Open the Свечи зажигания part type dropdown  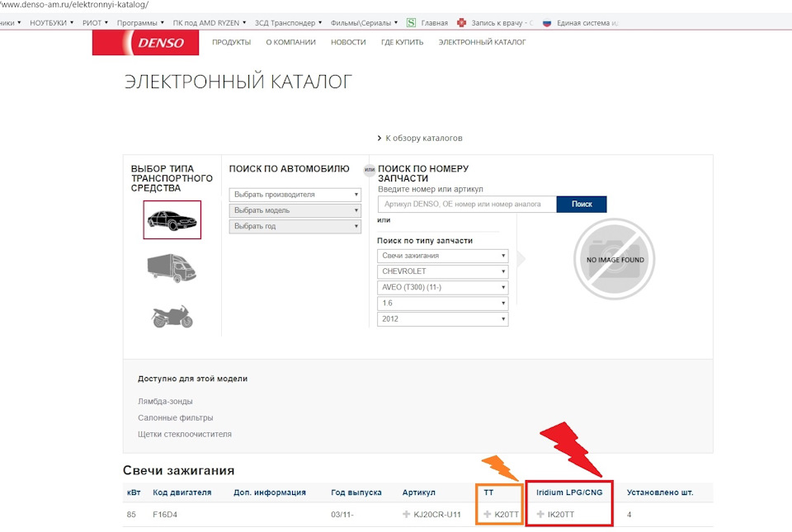coord(442,256)
